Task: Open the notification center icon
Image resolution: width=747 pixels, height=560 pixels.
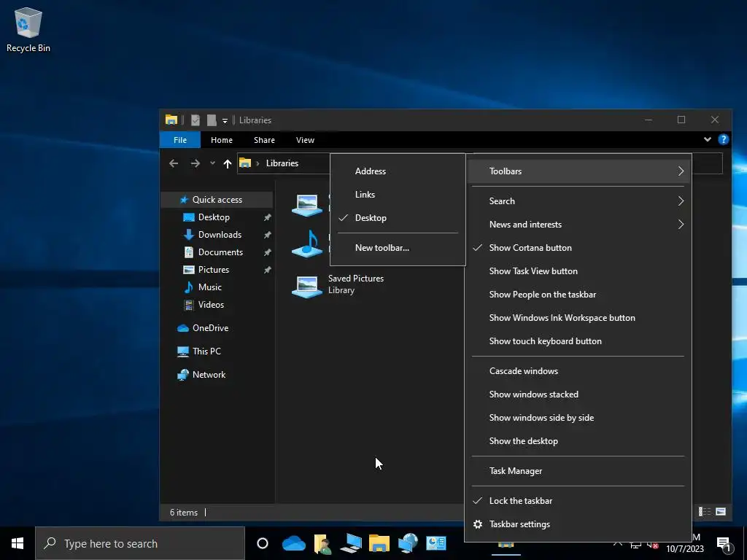Action: [x=723, y=544]
